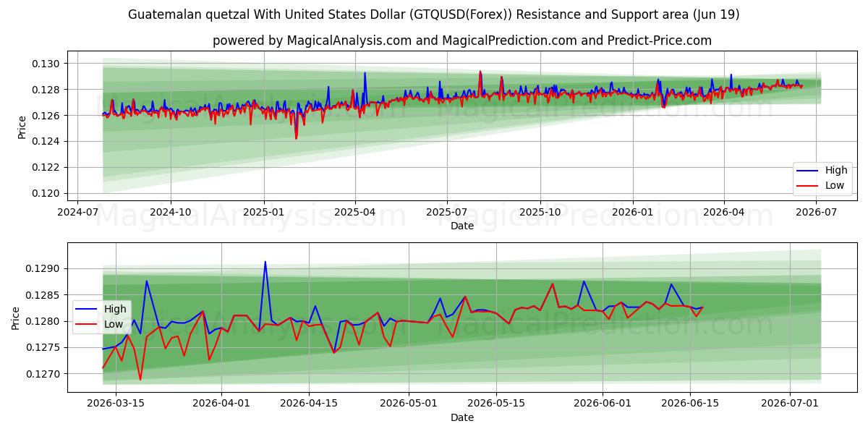Click the 0.1285 y-axis label in bottom chart
Viewport: 868px width, 434px height.
coord(43,295)
